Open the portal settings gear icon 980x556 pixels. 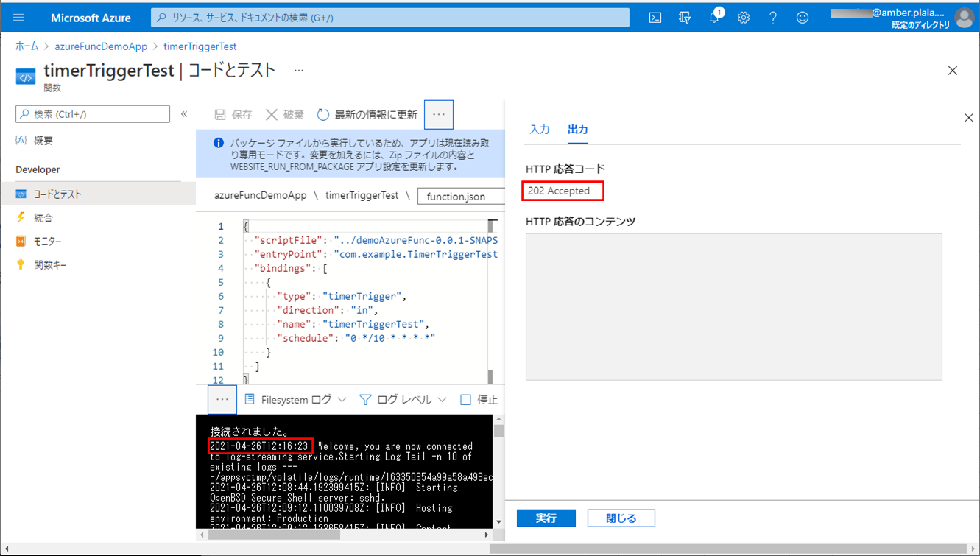pyautogui.click(x=744, y=18)
